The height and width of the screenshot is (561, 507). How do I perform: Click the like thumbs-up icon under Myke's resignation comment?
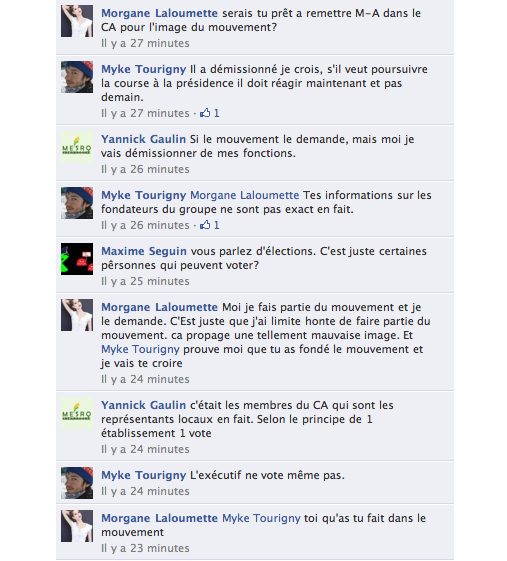(x=205, y=113)
